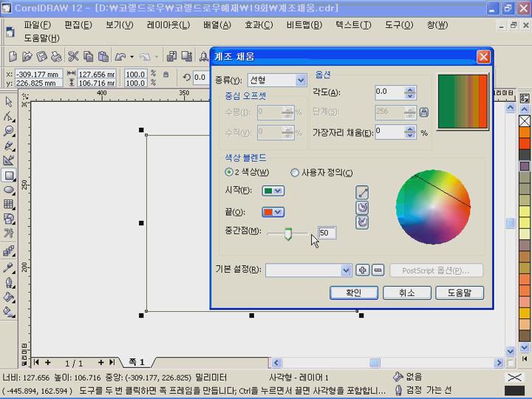Image resolution: width=532 pixels, height=399 pixels.
Task: Delete preset with the minus button
Action: 378,270
